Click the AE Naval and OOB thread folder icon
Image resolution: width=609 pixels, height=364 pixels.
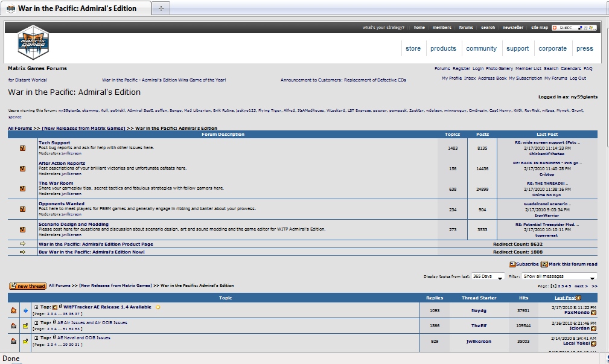coord(14,341)
